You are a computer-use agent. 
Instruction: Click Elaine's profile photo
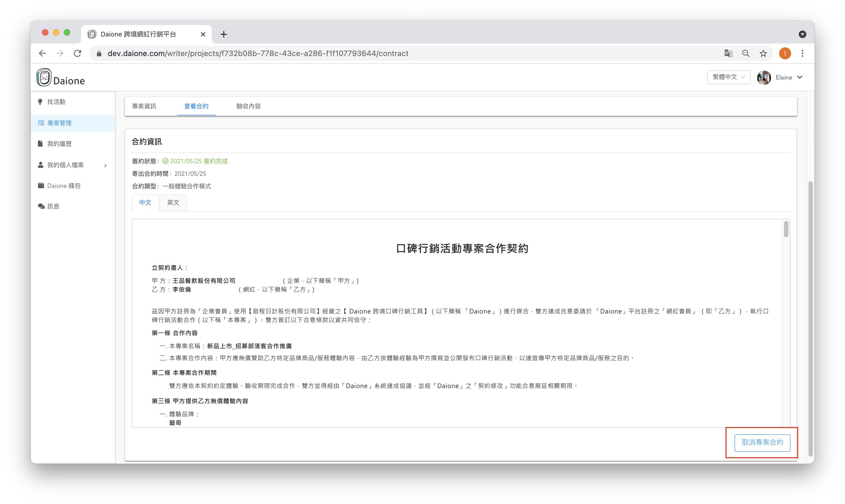(764, 78)
